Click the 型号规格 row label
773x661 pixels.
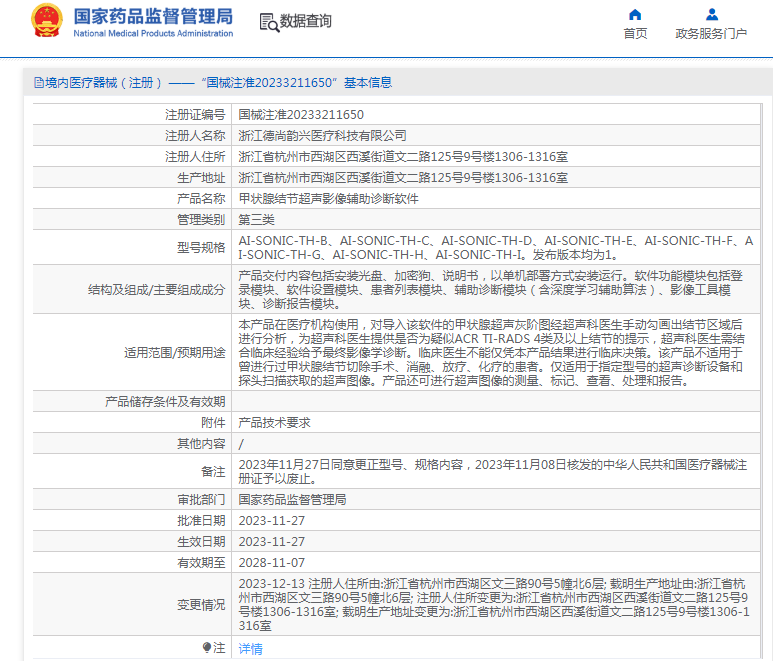[201, 247]
